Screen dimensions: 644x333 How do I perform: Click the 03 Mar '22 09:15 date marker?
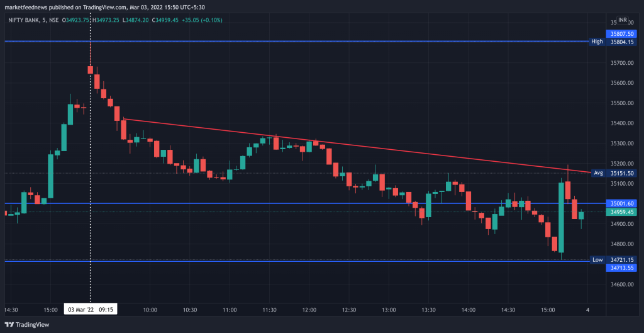(91, 310)
